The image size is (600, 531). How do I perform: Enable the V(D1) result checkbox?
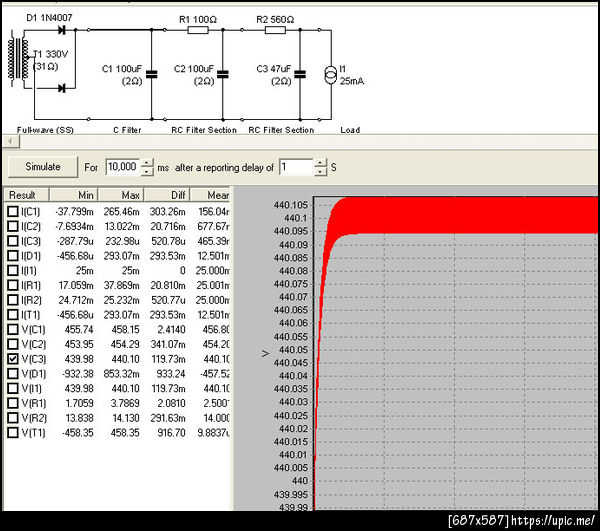click(13, 373)
